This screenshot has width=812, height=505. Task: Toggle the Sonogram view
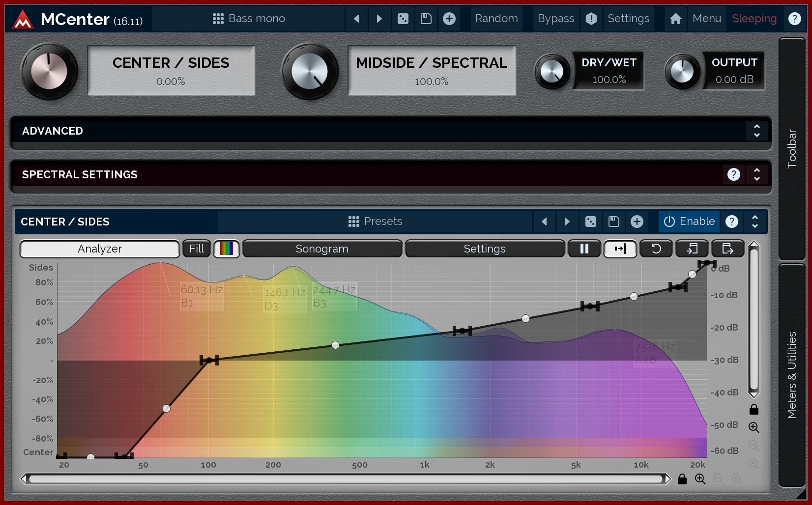322,249
